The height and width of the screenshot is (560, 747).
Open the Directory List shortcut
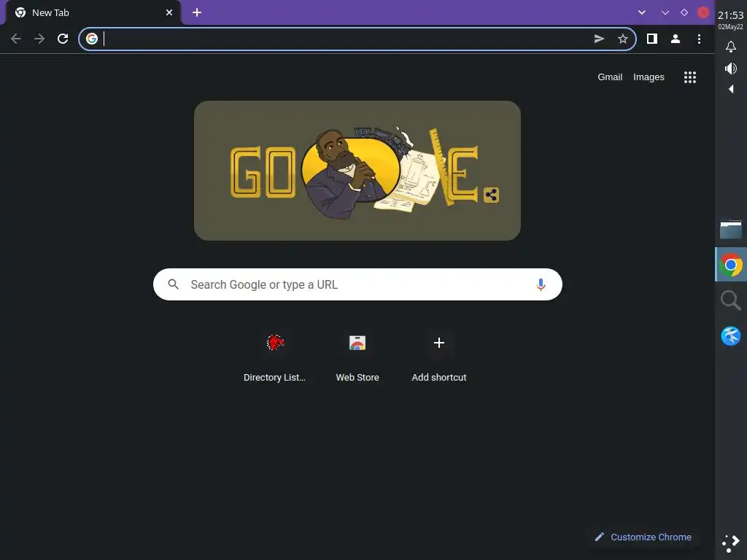pos(275,357)
